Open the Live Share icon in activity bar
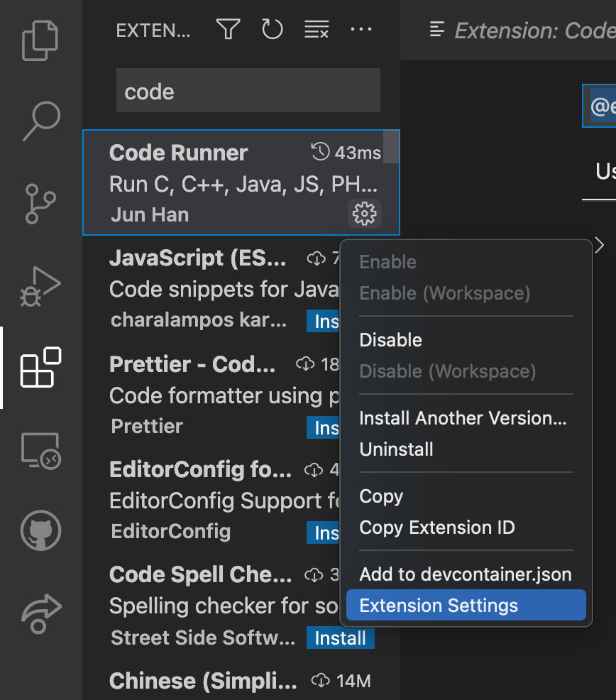 click(41, 613)
